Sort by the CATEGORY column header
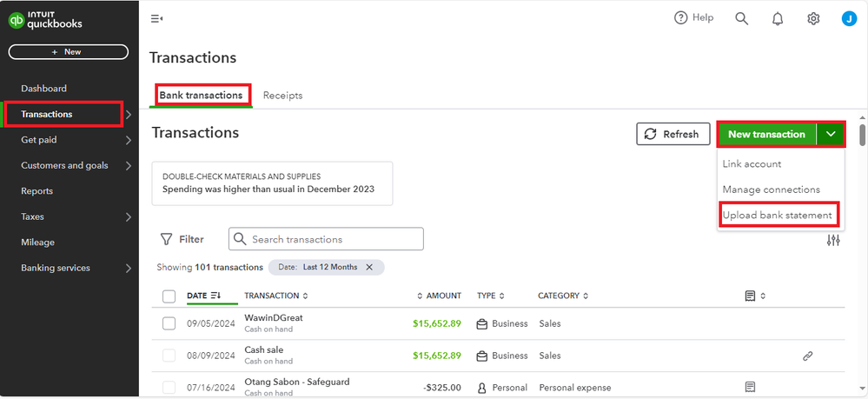The image size is (868, 399). [x=563, y=296]
